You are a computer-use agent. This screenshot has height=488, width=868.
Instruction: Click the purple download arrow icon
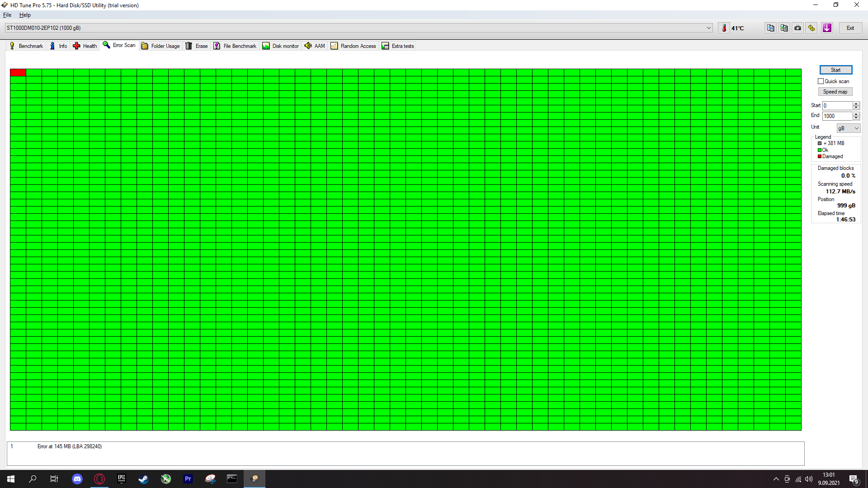[826, 28]
